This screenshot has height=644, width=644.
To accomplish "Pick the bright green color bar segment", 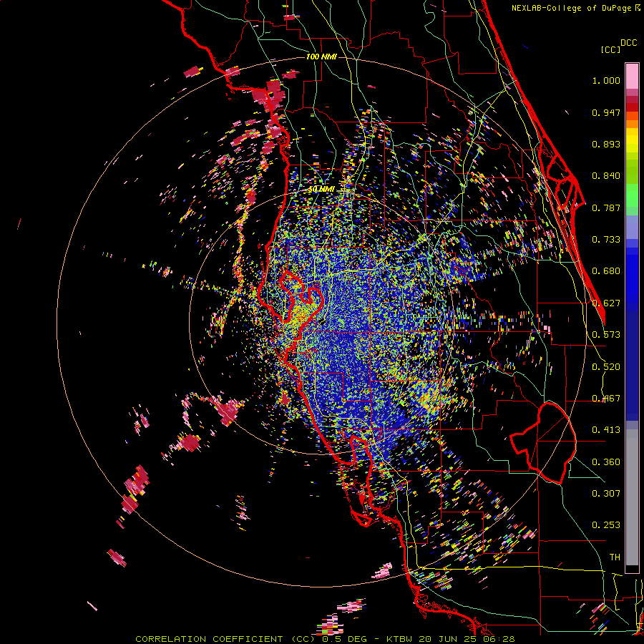I will coord(632,195).
